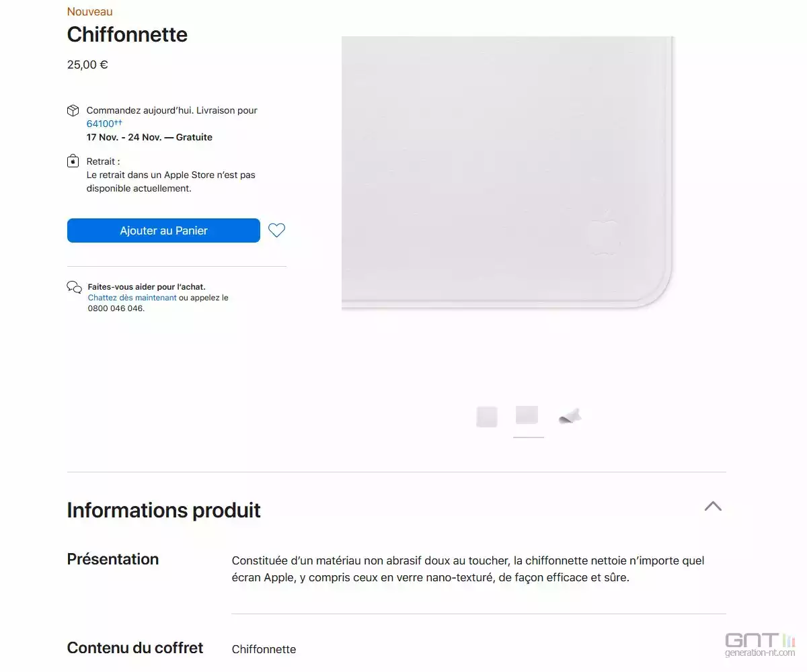Click the chat bubbles help icon
This screenshot has width=807, height=672.
[x=75, y=288]
